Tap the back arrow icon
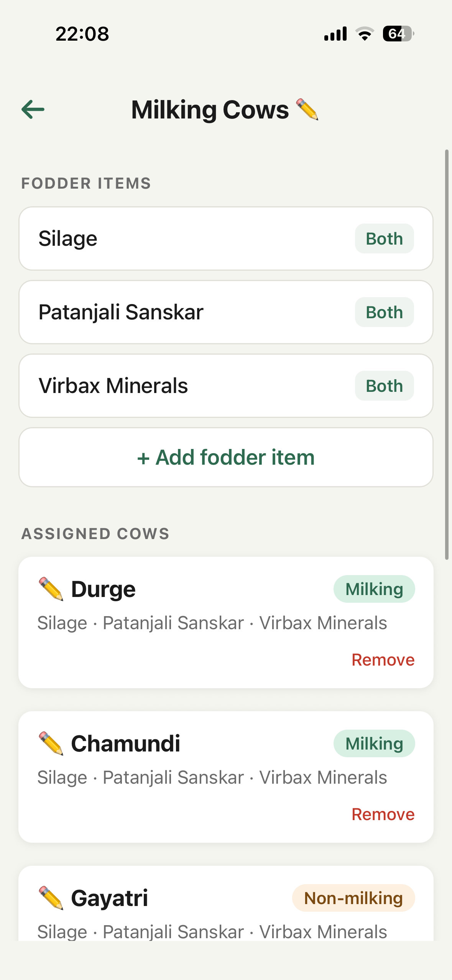This screenshot has width=452, height=980. point(33,110)
